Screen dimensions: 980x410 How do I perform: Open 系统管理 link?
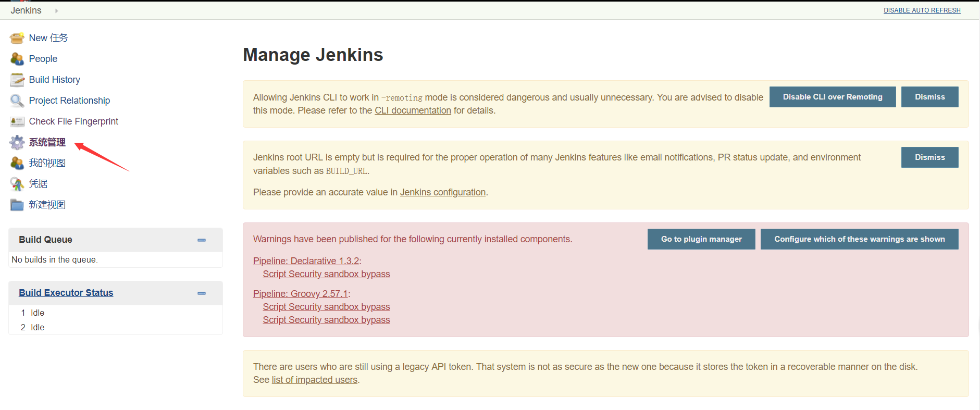pyautogui.click(x=47, y=142)
